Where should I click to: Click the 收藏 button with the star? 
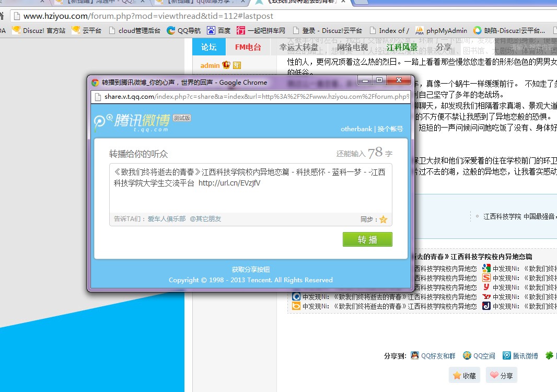click(x=465, y=375)
